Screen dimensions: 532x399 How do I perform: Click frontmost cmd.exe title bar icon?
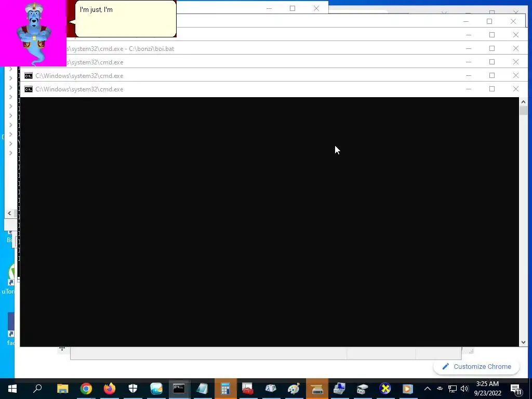pos(29,89)
